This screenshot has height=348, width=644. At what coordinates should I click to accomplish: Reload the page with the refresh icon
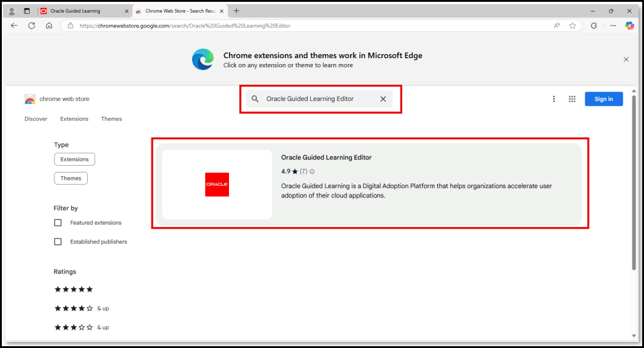click(32, 25)
